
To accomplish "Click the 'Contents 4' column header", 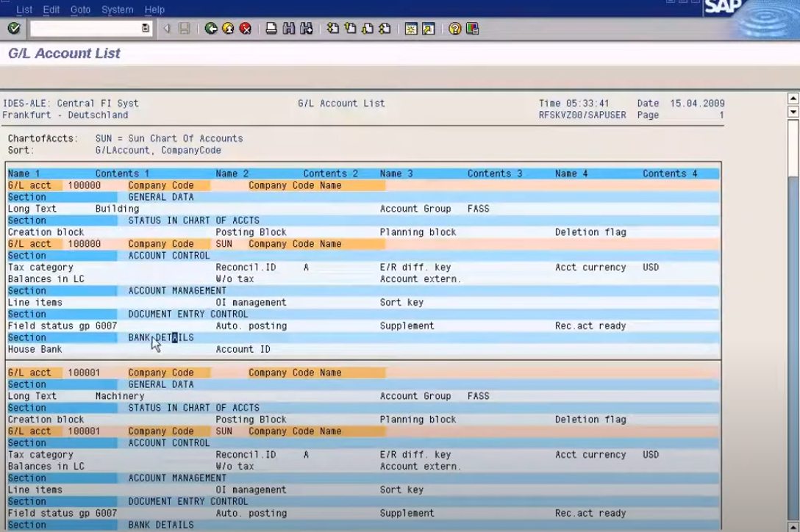I will 670,173.
